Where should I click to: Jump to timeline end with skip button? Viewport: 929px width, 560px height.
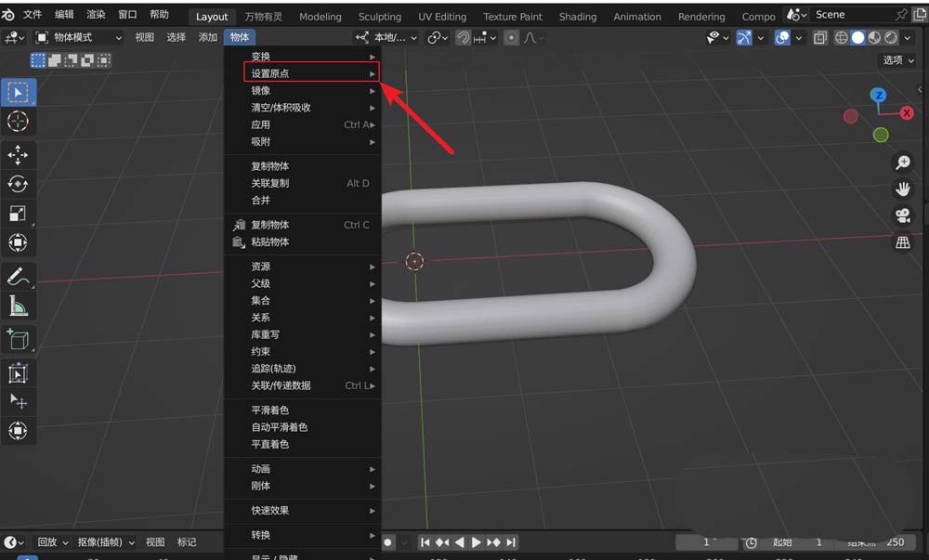pyautogui.click(x=510, y=542)
